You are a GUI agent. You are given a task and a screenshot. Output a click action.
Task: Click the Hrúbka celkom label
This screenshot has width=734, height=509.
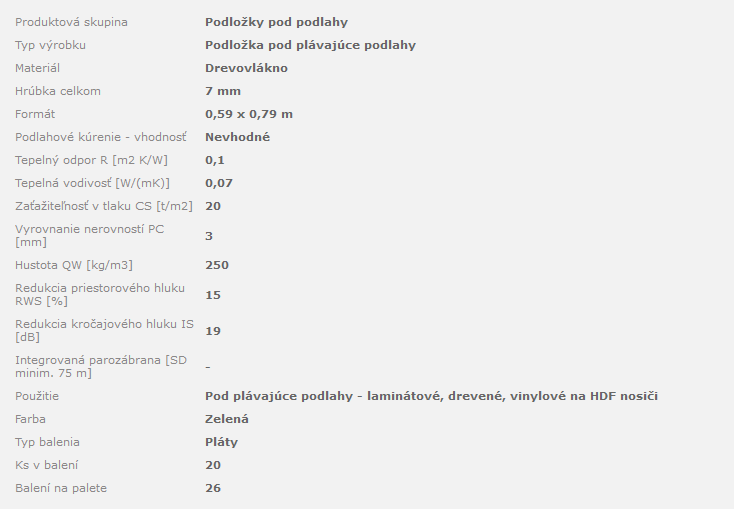58,91
